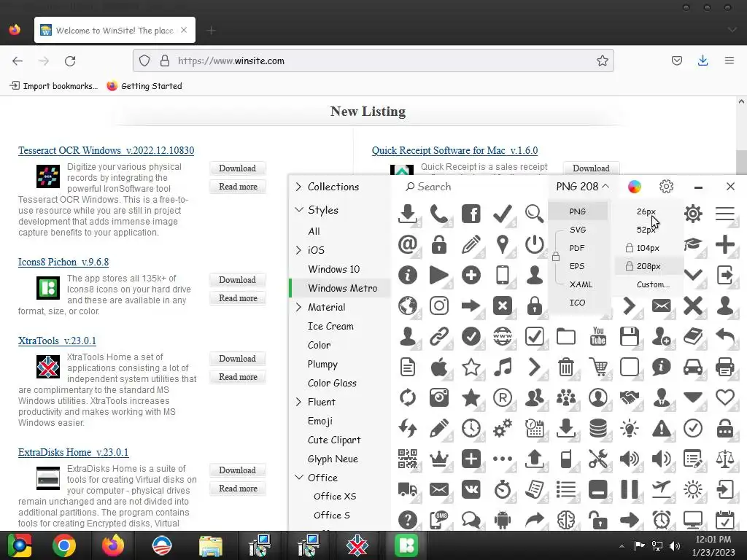Expand the Collections section
747x560 pixels.
[x=298, y=187]
